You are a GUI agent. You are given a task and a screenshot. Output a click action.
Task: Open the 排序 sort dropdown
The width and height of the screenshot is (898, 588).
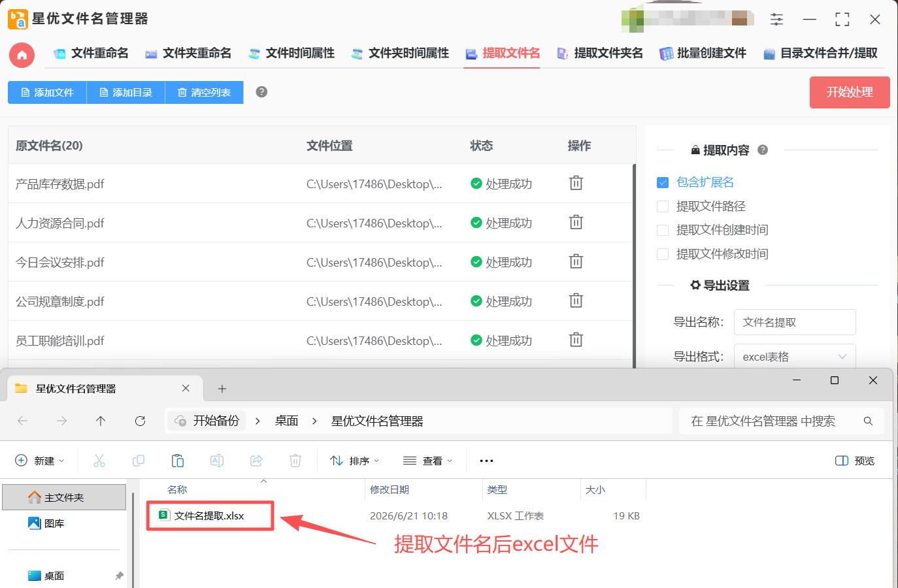click(354, 461)
